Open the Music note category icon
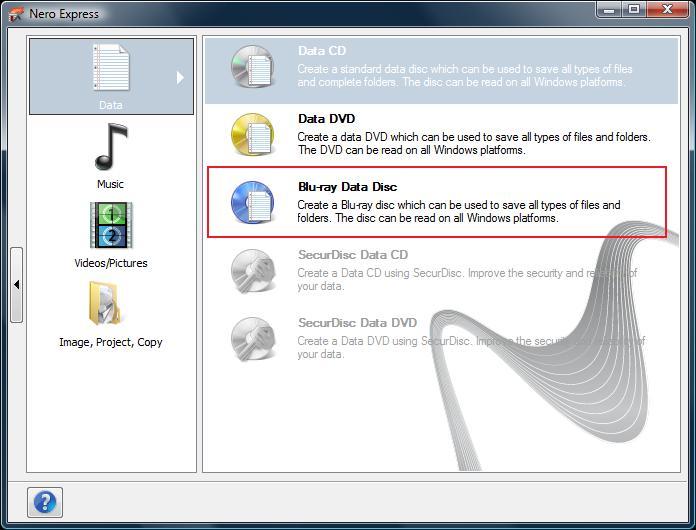The height and width of the screenshot is (530, 696). (111, 147)
